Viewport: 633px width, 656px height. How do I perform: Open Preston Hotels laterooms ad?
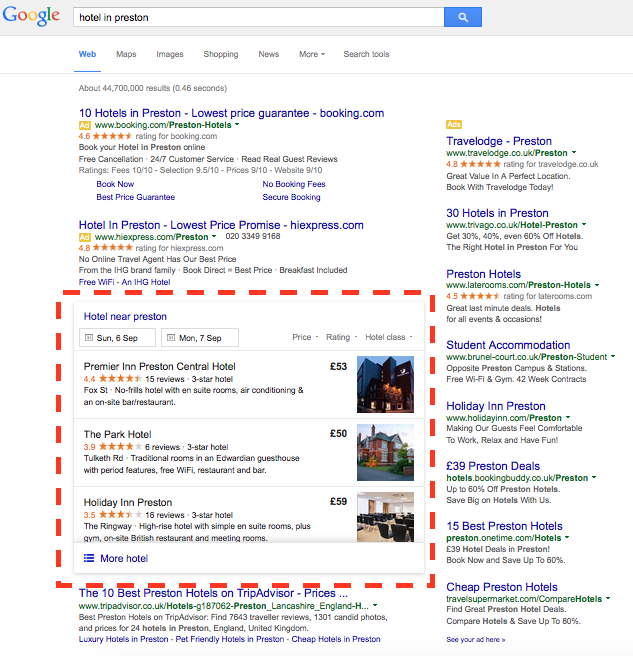pos(483,274)
